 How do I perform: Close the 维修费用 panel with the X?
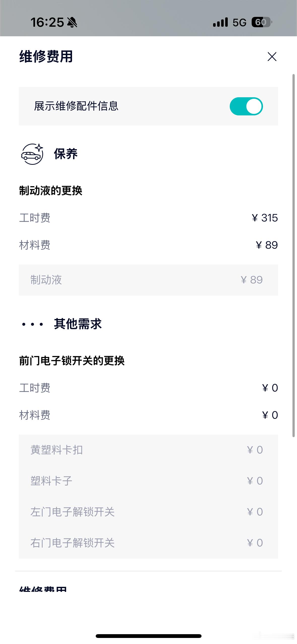pos(272,57)
